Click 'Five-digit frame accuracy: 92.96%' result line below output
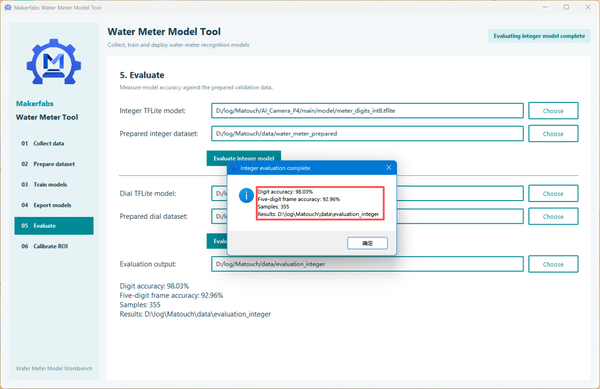This screenshot has width=600, height=389. click(x=171, y=296)
